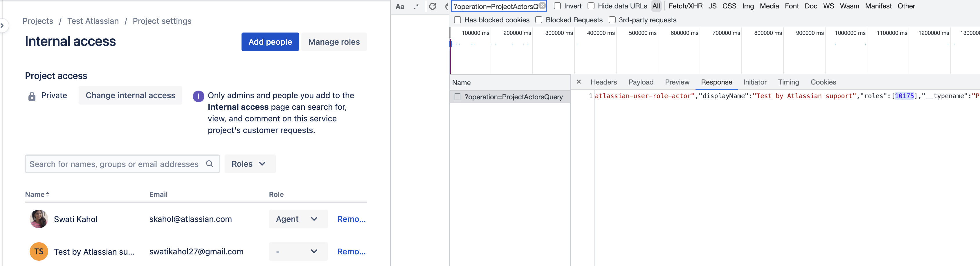Image resolution: width=980 pixels, height=266 pixels.
Task: Switch to the Payload tab
Action: [641, 82]
